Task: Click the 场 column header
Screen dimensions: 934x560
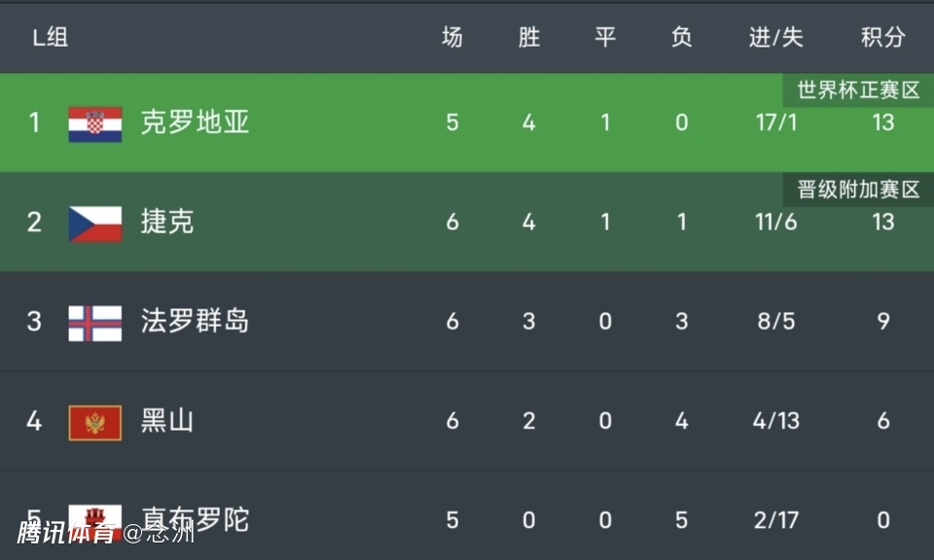Action: coord(452,38)
